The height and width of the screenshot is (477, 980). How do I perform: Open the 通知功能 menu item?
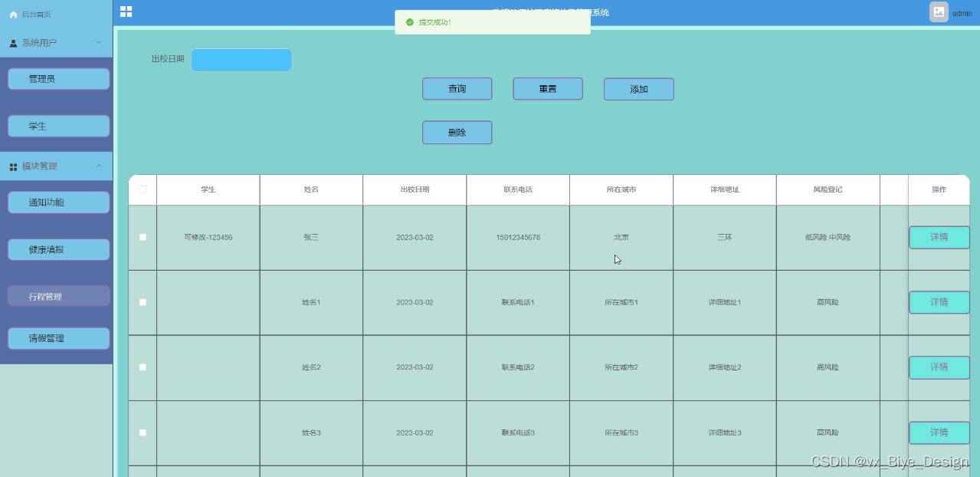(x=59, y=202)
